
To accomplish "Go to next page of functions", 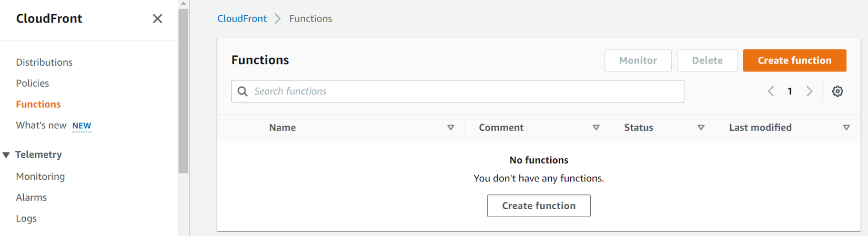I will pyautogui.click(x=810, y=91).
